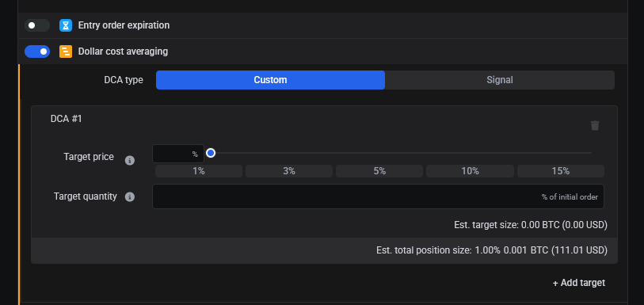Viewport: 644px width, 305px height.
Task: Set target price to 1% preset
Action: coord(199,171)
